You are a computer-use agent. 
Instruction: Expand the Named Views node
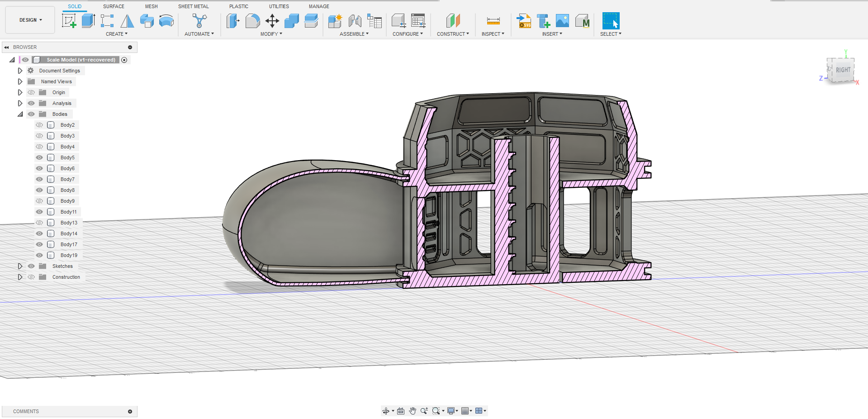point(20,81)
